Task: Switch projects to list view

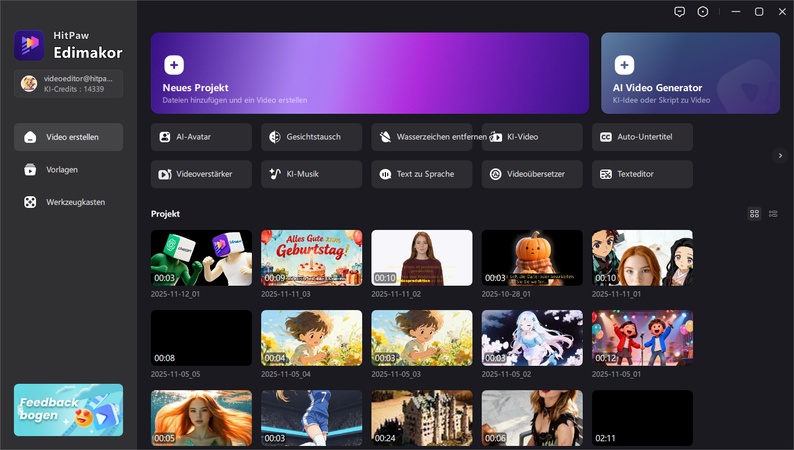Action: coord(773,214)
